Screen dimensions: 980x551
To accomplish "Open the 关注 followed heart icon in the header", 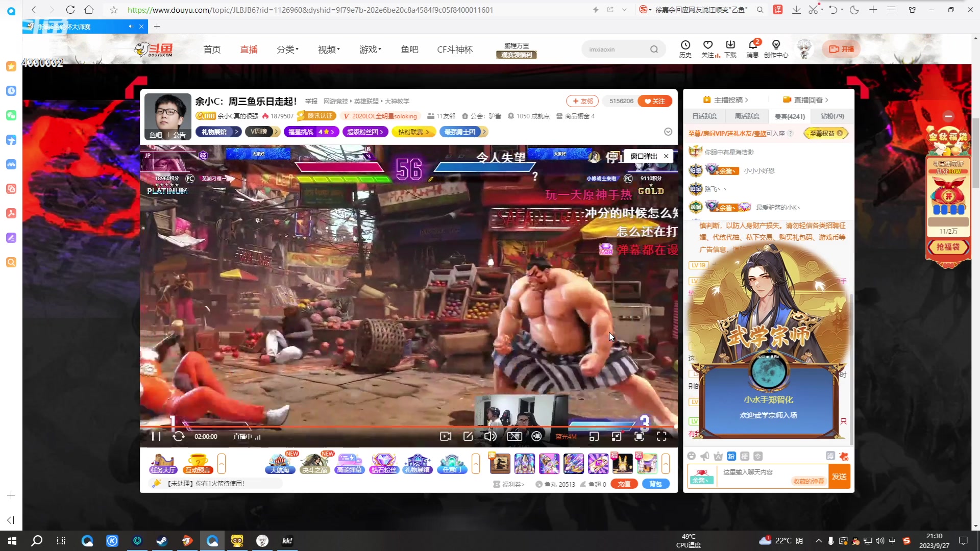I will [707, 49].
